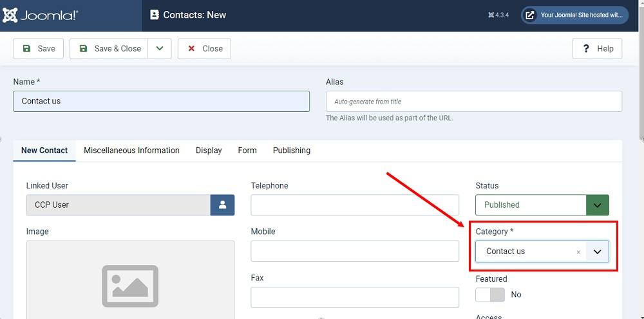
Task: Click the Fax input field
Action: [x=355, y=297]
